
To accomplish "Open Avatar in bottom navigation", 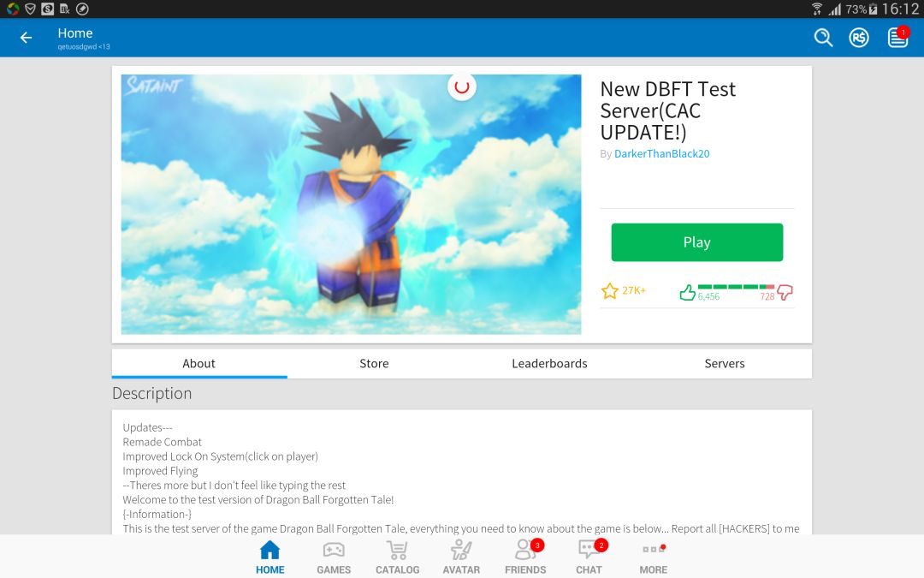I will [461, 557].
